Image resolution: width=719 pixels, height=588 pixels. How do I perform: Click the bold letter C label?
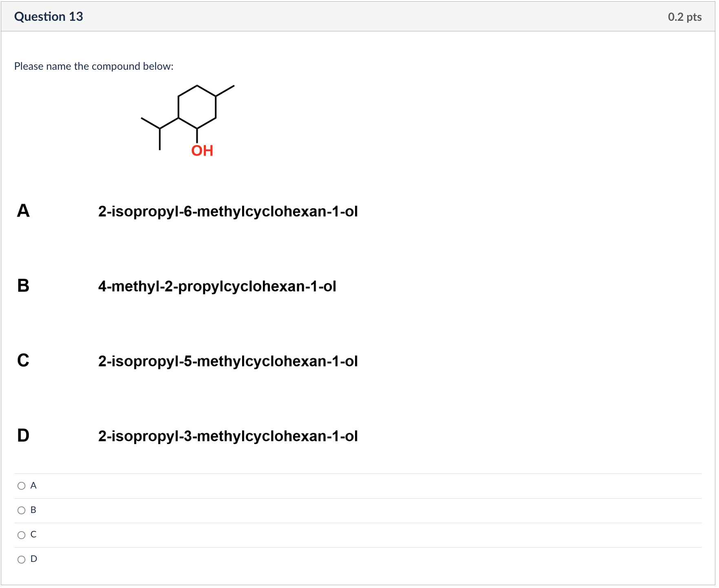coord(24,361)
